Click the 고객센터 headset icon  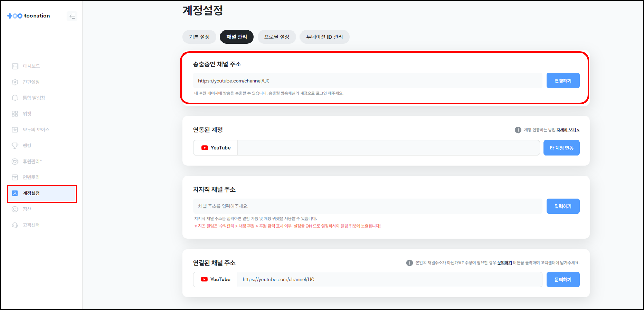click(15, 225)
